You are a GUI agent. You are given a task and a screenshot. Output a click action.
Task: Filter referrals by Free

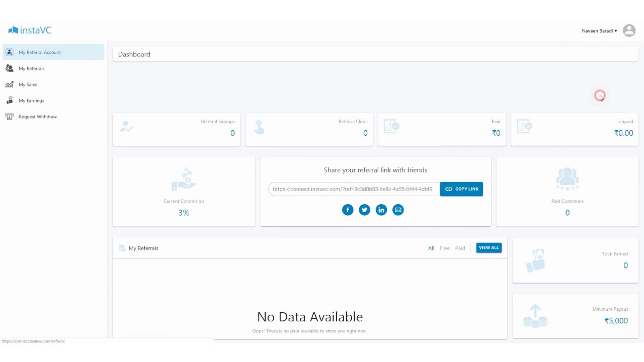click(x=445, y=248)
